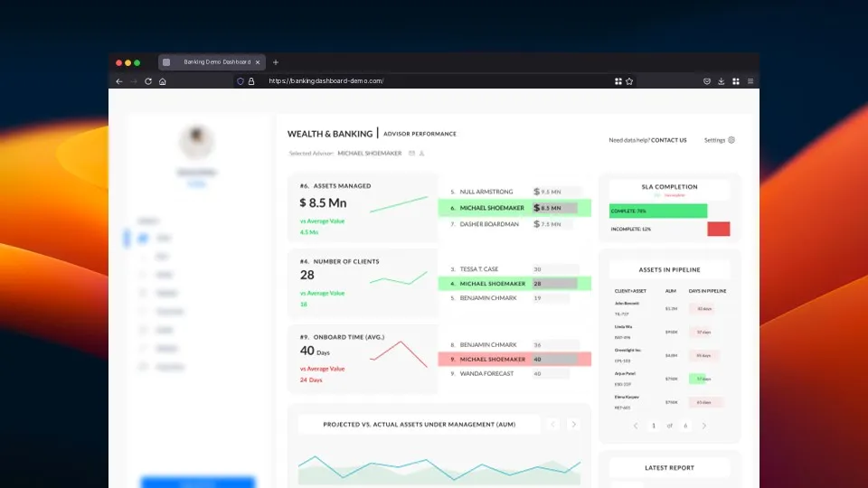Viewport: 868px width, 488px height.
Task: Click the Number of Clients trend sparkline
Action: pos(399,278)
